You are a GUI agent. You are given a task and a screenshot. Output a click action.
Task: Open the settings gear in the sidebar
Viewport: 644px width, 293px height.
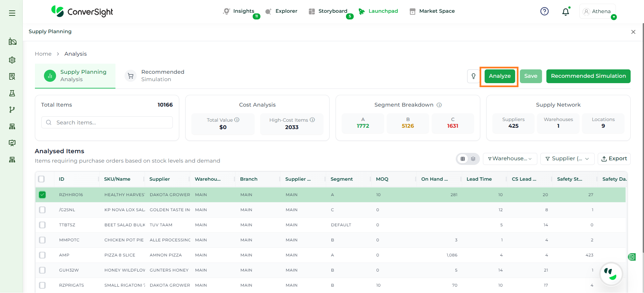(x=12, y=60)
